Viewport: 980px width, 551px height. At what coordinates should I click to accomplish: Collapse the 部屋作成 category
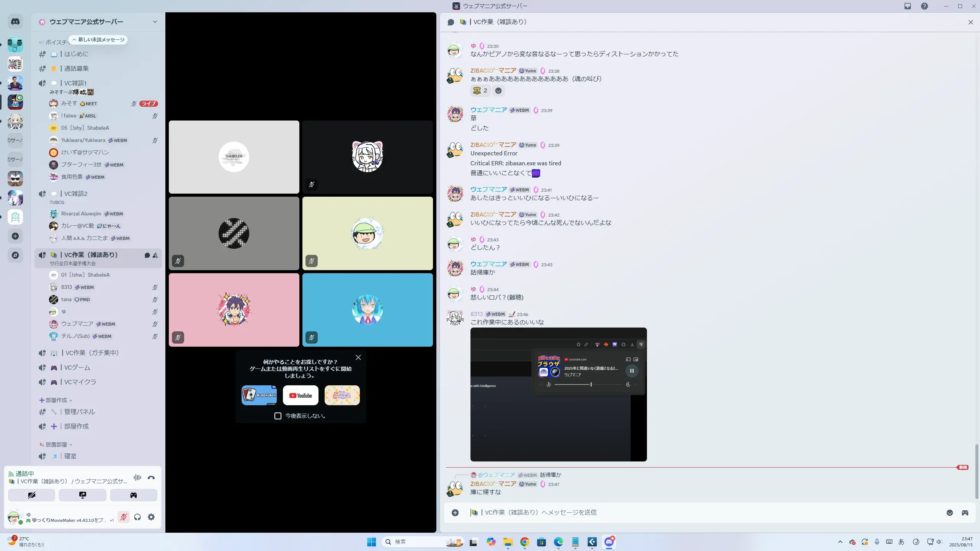[56, 400]
